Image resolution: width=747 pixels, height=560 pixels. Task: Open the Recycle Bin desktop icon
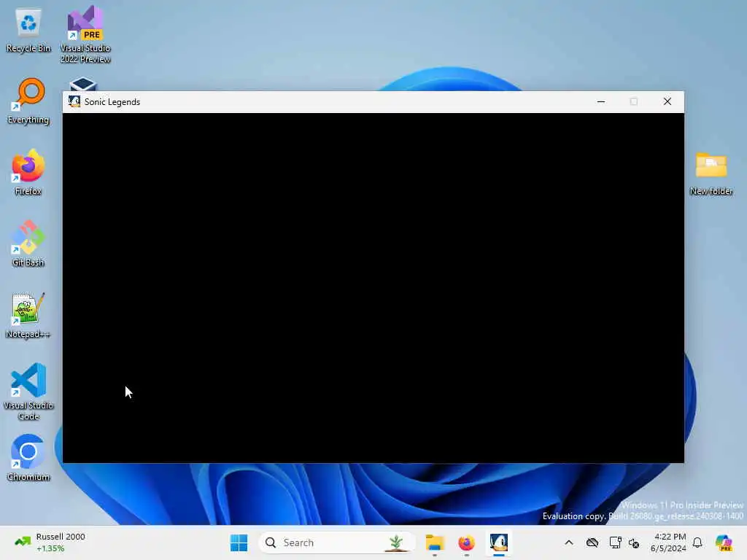tap(28, 31)
